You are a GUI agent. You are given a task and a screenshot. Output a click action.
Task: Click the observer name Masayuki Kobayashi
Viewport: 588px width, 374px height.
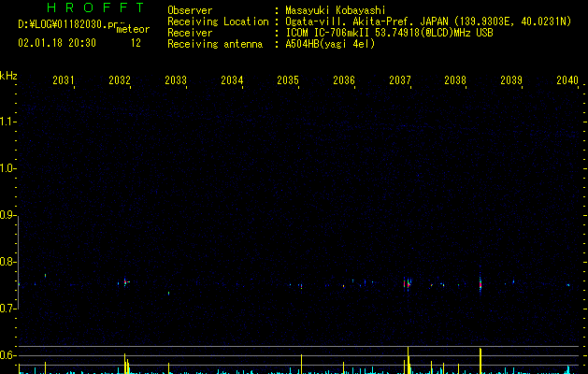click(336, 10)
